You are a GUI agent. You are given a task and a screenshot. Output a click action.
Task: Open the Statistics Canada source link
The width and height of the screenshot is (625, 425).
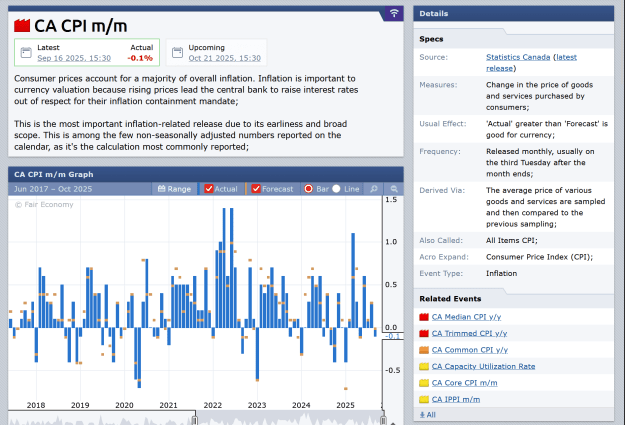point(518,57)
